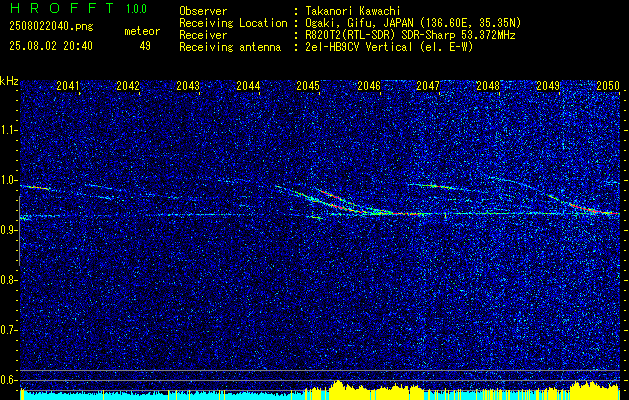Image resolution: width=629 pixels, height=400 pixels.
Task: Click the 'Observer' field label
Action: click(203, 11)
